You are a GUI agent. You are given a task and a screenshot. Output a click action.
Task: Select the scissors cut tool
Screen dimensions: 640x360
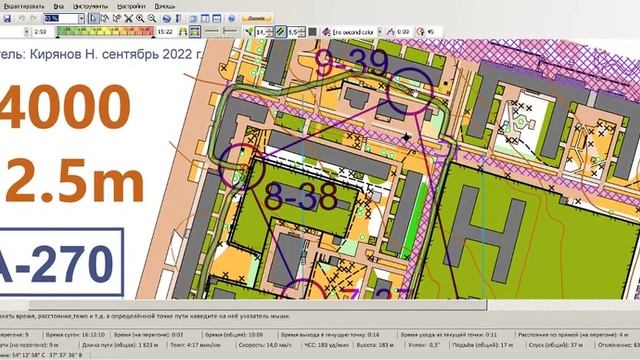[x=129, y=18]
